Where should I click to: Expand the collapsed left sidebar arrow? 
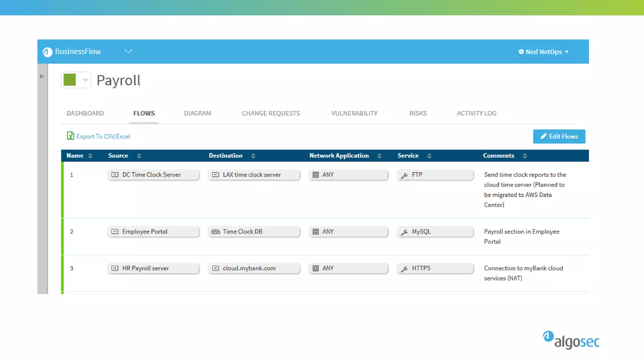pos(42,76)
